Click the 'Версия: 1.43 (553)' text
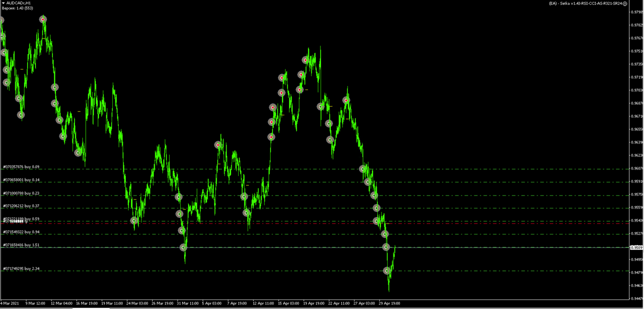The width and height of the screenshot is (644, 309). coord(17,8)
